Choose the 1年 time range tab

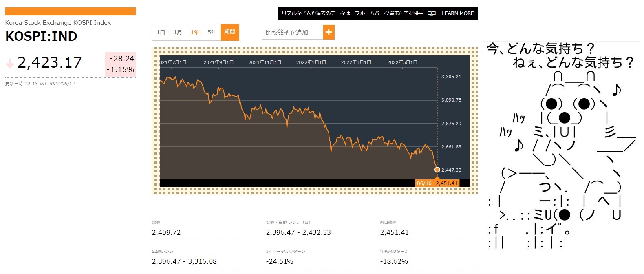click(195, 32)
